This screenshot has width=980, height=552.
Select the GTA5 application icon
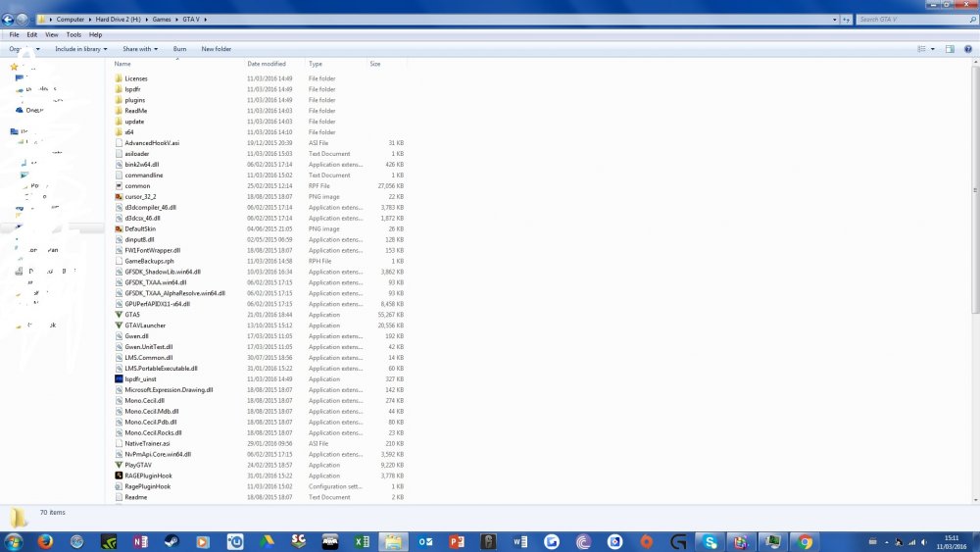[x=119, y=315]
